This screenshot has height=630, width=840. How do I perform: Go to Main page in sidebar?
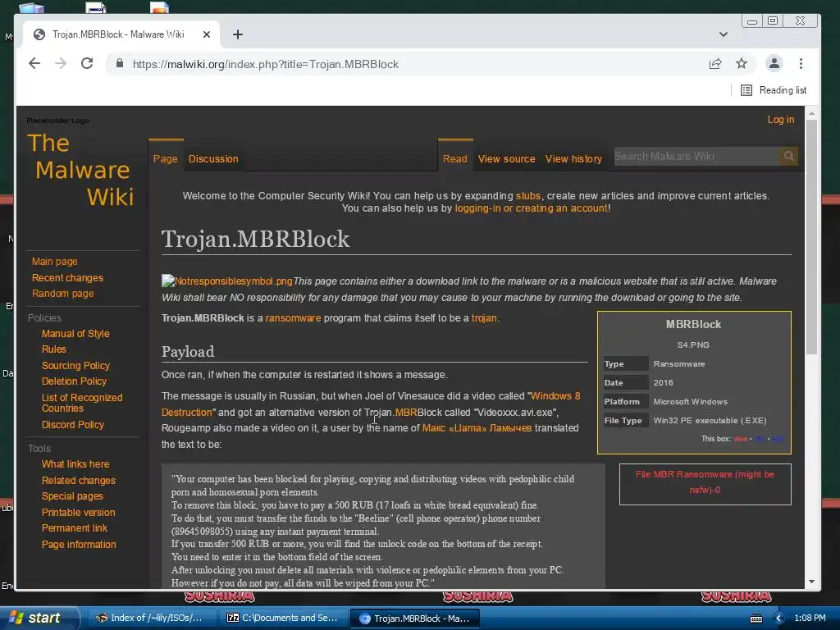[x=55, y=262]
